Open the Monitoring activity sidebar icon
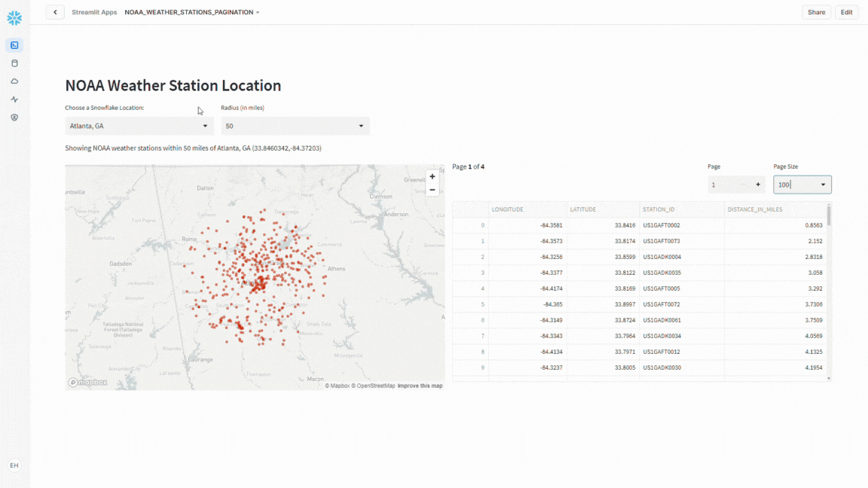 (14, 99)
